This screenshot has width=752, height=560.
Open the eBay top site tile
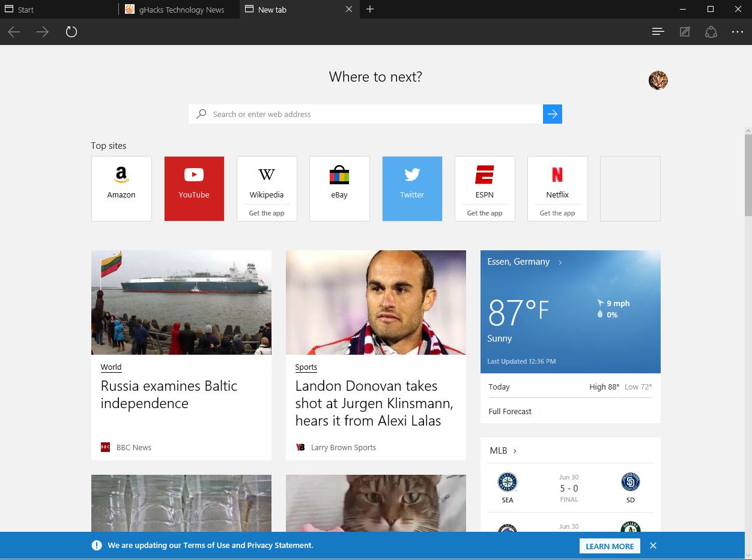coord(339,188)
